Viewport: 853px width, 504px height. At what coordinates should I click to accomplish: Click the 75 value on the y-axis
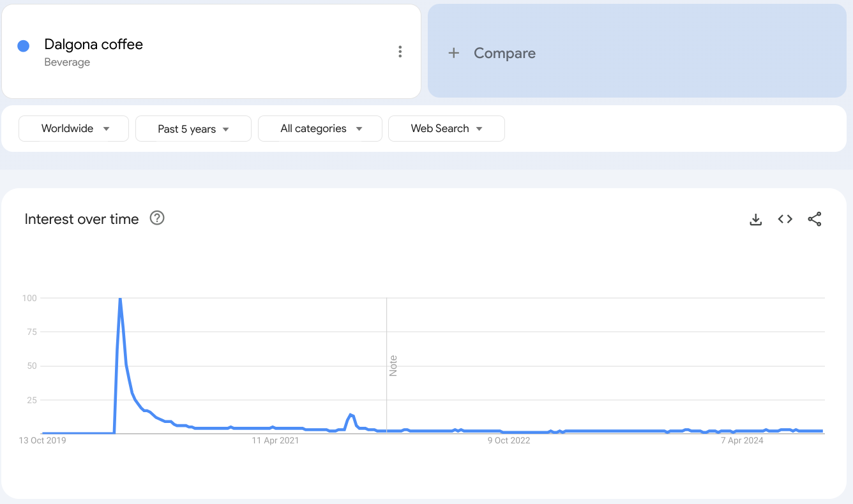point(32,332)
